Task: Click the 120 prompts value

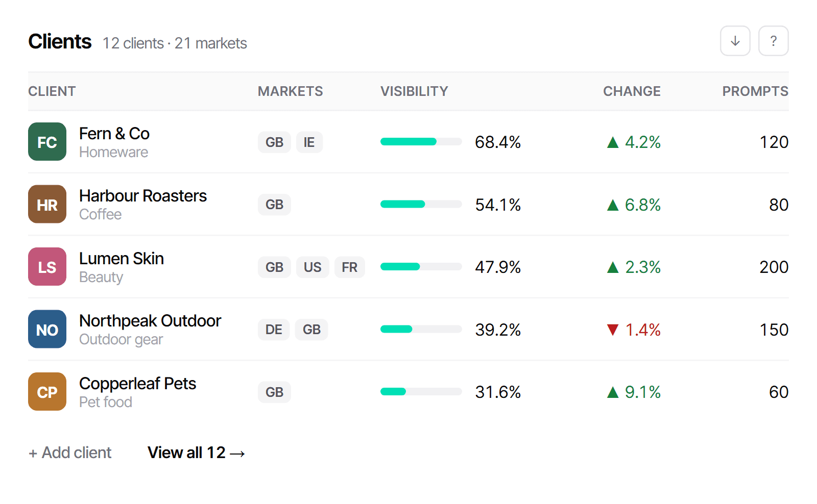Action: pos(774,142)
